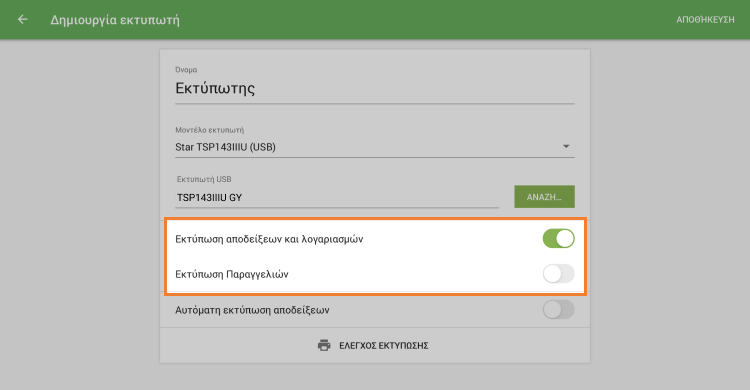This screenshot has height=390, width=750.
Task: Click the Δημιουργία εκτυπωτή page title
Action: [x=115, y=20]
